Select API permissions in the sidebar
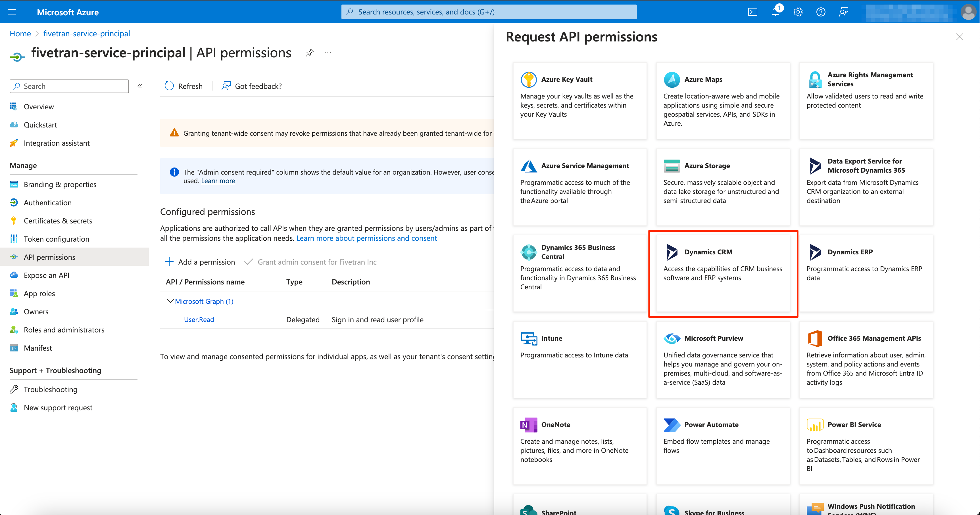The width and height of the screenshot is (980, 515). click(74, 257)
